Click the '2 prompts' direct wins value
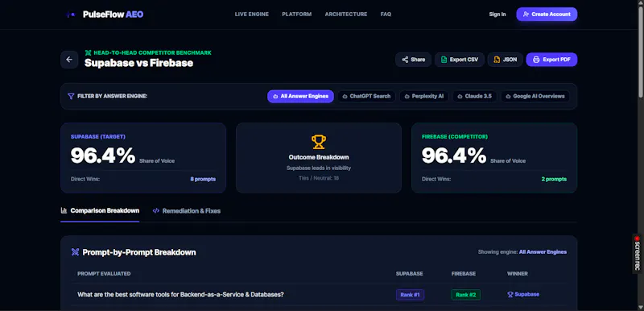The image size is (644, 311). [x=554, y=179]
